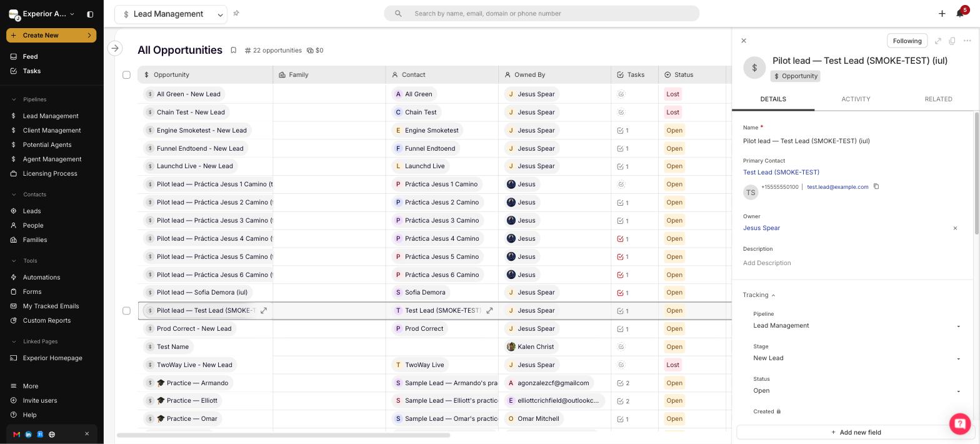Close the opportunity detail panel
The width and height of the screenshot is (980, 444).
click(x=744, y=41)
